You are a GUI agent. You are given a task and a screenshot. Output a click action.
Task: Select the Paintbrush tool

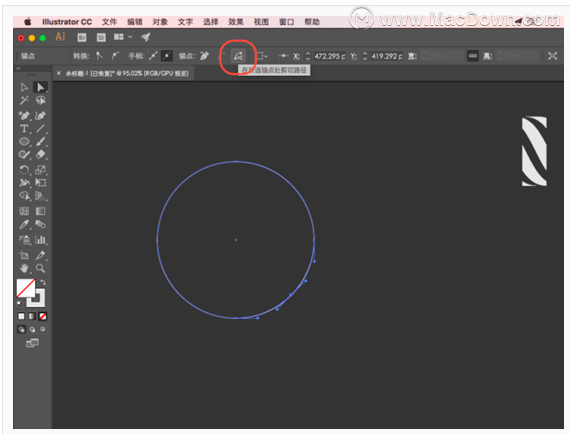point(40,141)
